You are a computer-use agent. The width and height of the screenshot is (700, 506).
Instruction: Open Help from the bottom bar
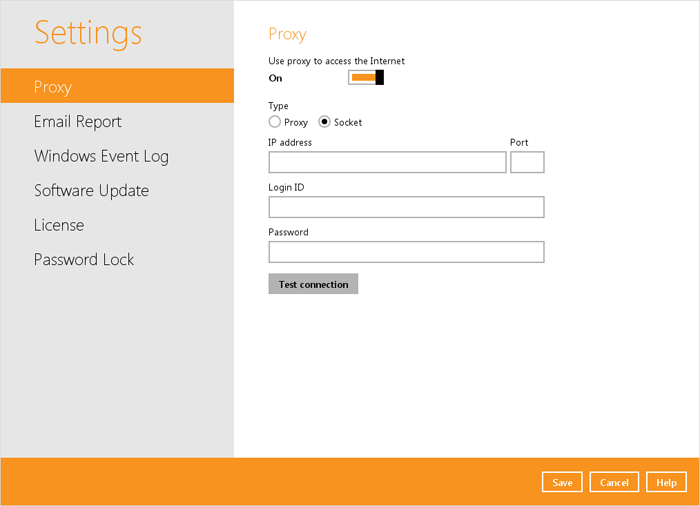tap(666, 482)
